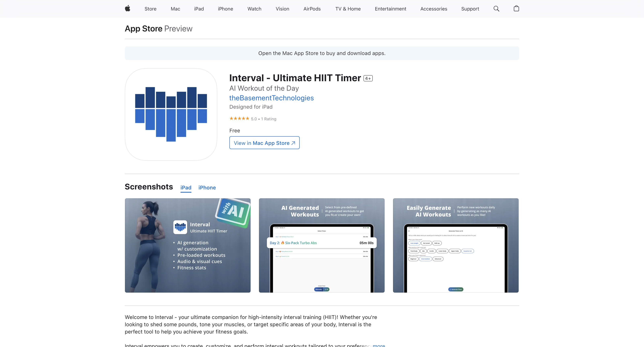Open the search magnifier icon
This screenshot has height=347, width=644.
point(496,9)
